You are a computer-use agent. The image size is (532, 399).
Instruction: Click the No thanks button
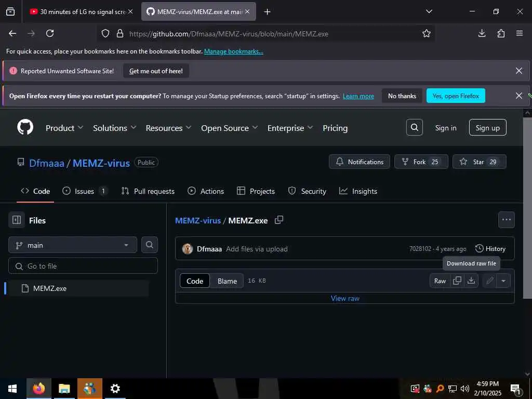pos(402,96)
